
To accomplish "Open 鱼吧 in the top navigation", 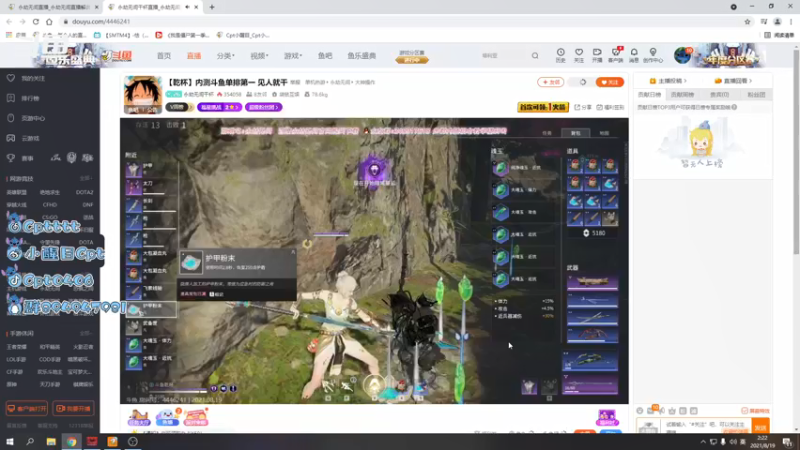I will [x=325, y=56].
